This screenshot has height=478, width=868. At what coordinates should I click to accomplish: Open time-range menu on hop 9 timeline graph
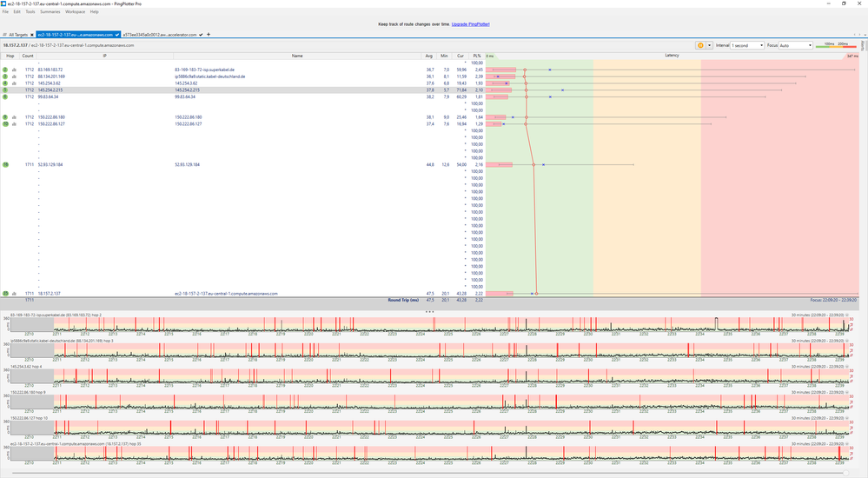(847, 392)
